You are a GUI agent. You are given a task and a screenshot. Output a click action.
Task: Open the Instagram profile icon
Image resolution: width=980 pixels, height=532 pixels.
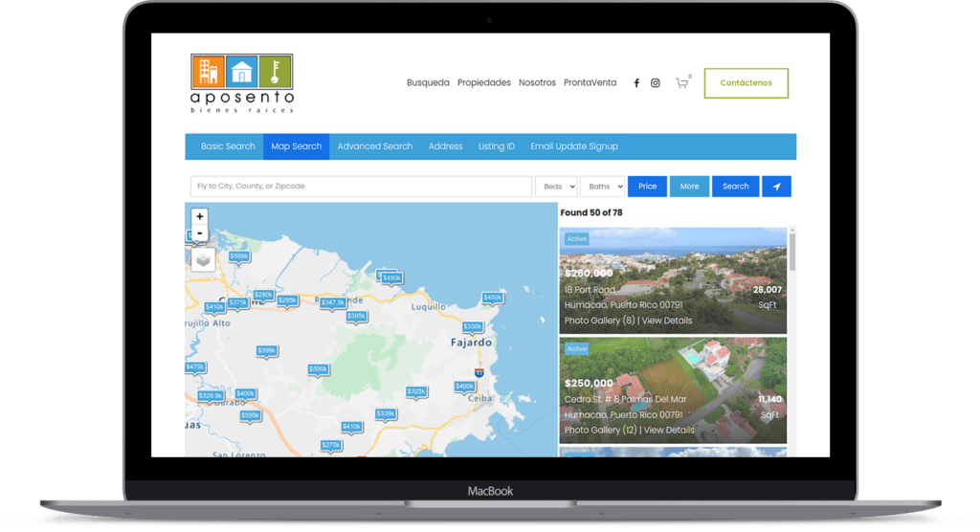pos(655,83)
